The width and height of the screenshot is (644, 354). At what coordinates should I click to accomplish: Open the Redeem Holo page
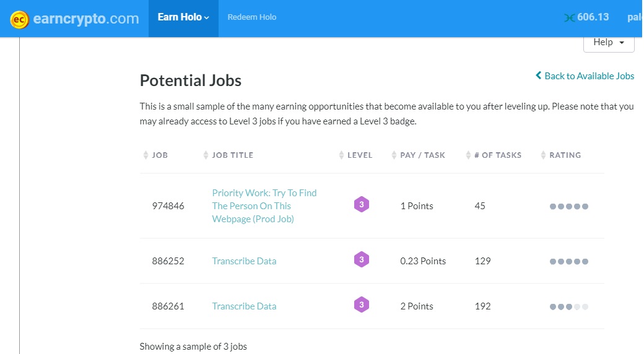pyautogui.click(x=252, y=17)
